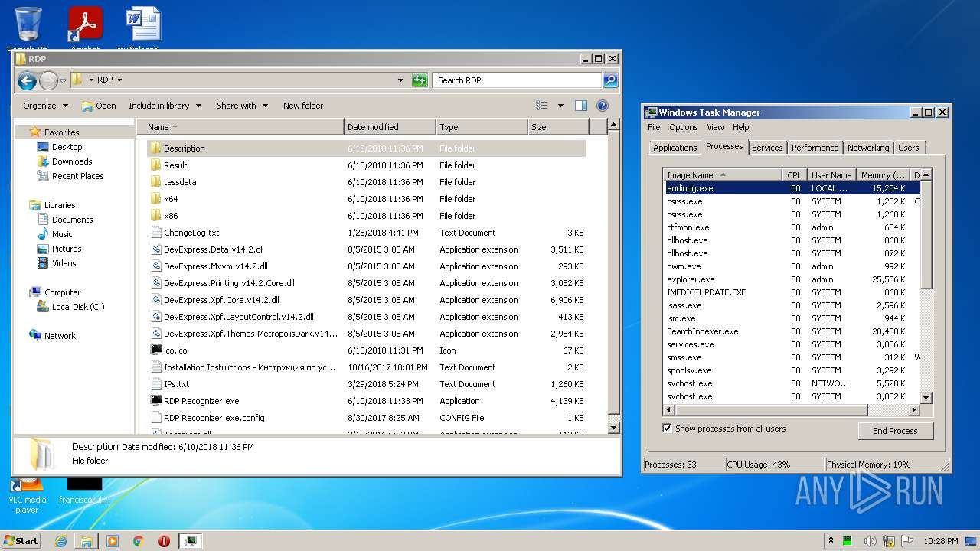Image resolution: width=980 pixels, height=551 pixels.
Task: Select explorer.exe process row
Action: click(x=792, y=279)
